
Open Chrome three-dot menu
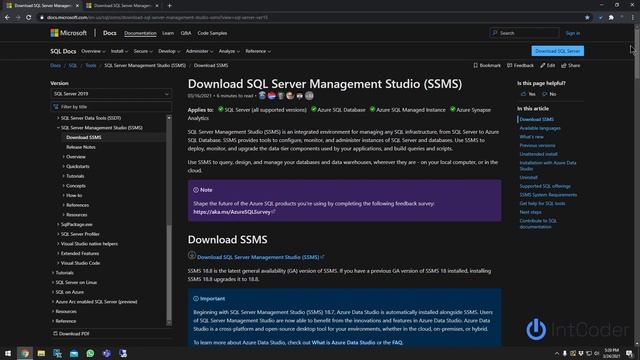(633, 18)
